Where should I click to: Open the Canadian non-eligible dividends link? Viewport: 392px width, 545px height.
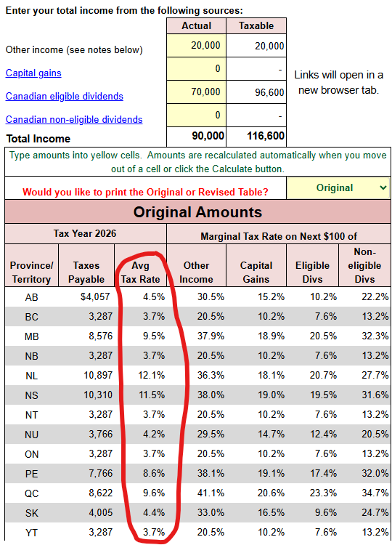pyautogui.click(x=74, y=119)
